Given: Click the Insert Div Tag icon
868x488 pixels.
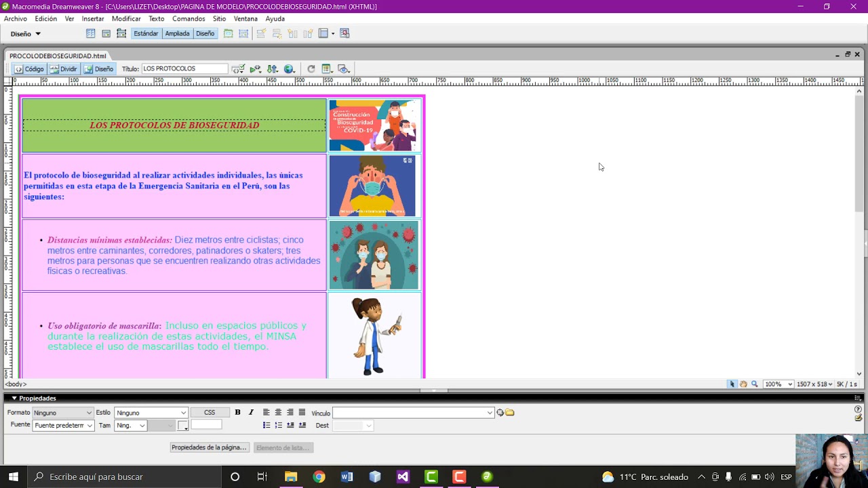Looking at the screenshot, I should click(106, 33).
